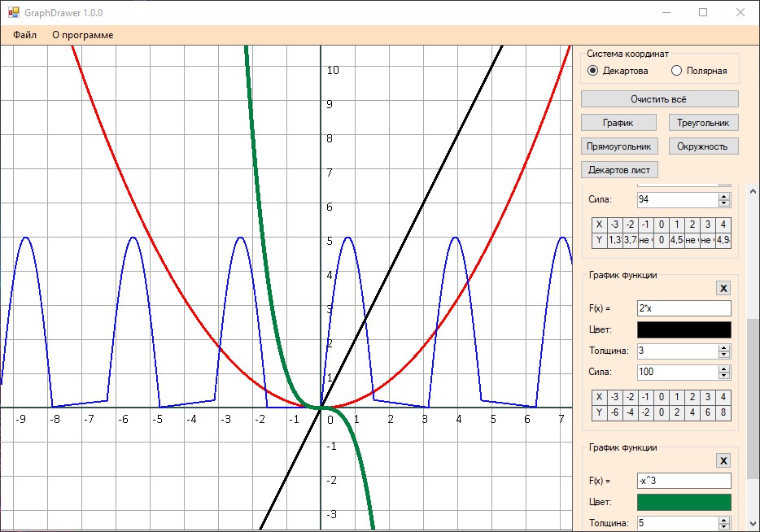Image resolution: width=760 pixels, height=532 pixels.
Task: Minimize the GraphDrawer window
Action: point(666,12)
